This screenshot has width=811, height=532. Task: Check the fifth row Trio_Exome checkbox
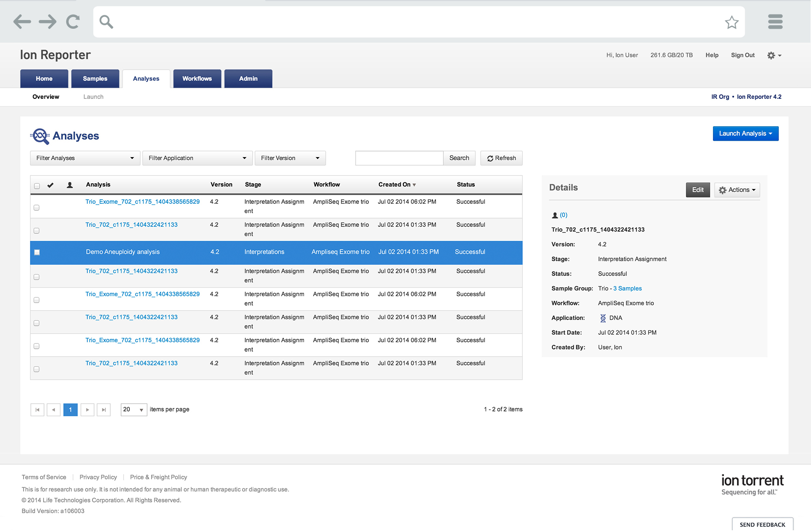(37, 300)
